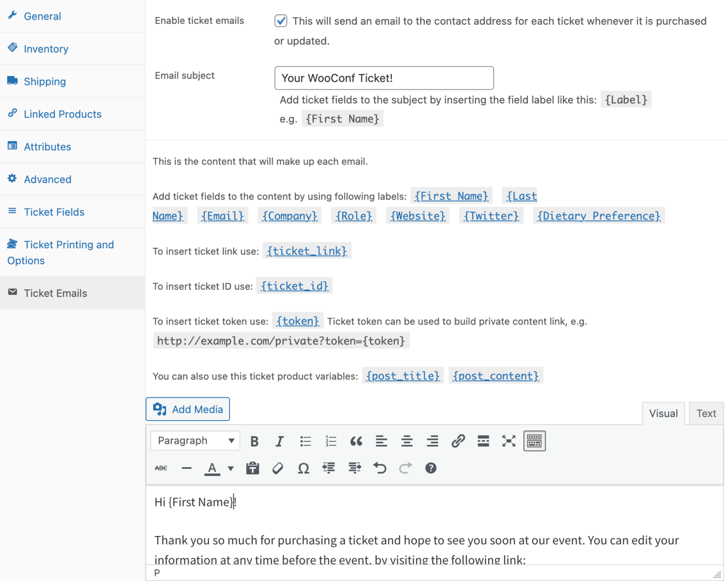
Task: Open alignment options with center align
Action: [407, 441]
